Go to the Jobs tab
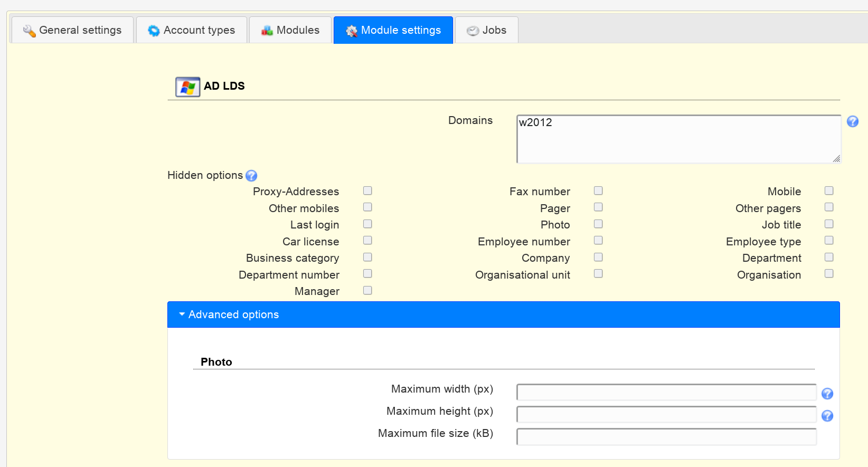This screenshot has height=467, width=868. tap(486, 30)
